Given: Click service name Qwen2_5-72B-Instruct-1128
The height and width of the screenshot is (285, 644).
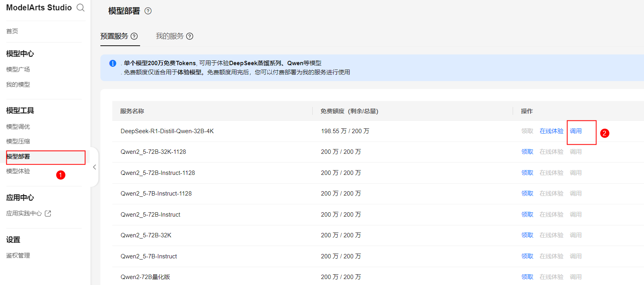Looking at the screenshot, I should click(158, 173).
